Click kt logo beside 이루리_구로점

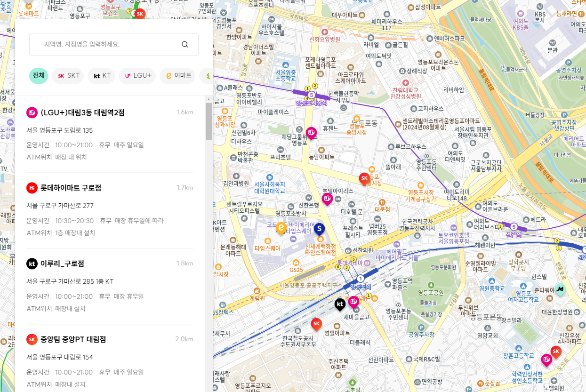click(x=32, y=264)
